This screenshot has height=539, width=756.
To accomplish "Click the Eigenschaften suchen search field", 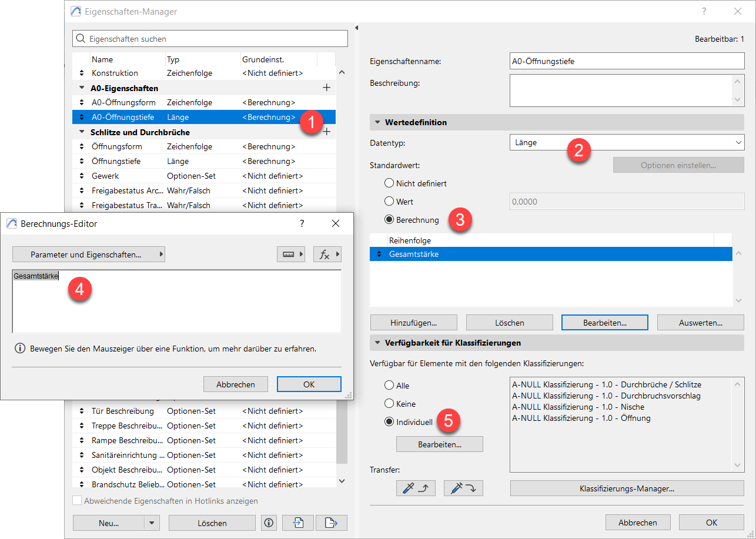I will [x=210, y=39].
